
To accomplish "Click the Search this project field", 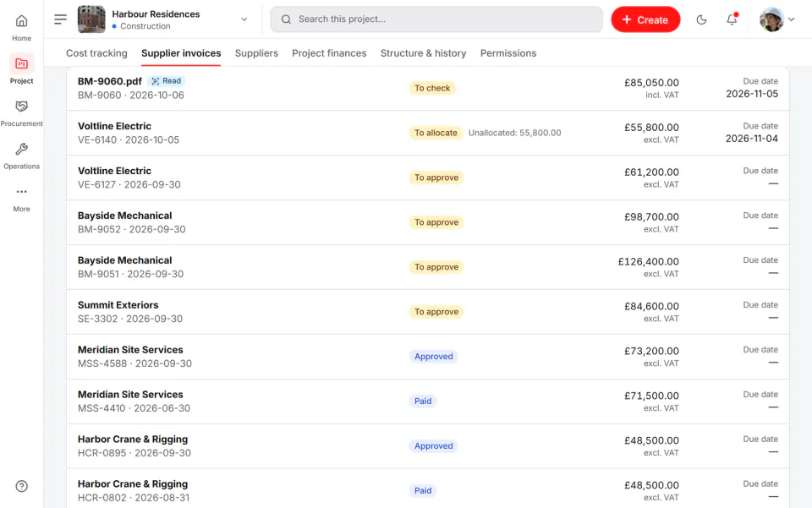I will [436, 19].
